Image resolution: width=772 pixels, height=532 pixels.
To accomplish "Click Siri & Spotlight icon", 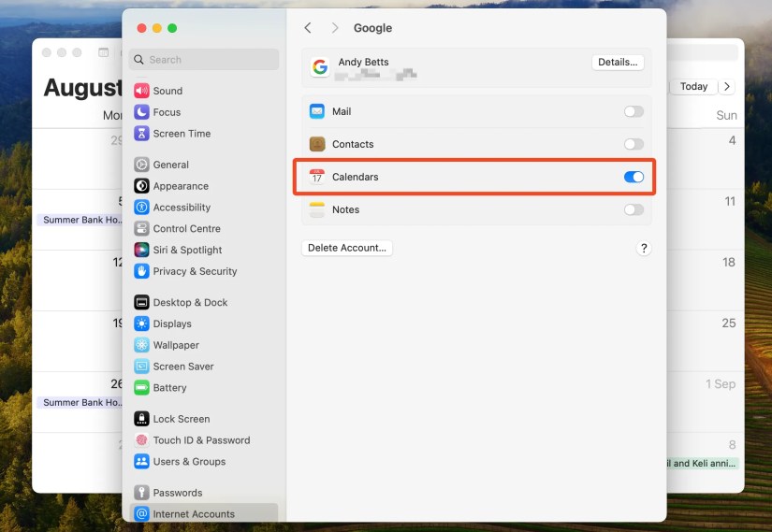I will pyautogui.click(x=141, y=250).
